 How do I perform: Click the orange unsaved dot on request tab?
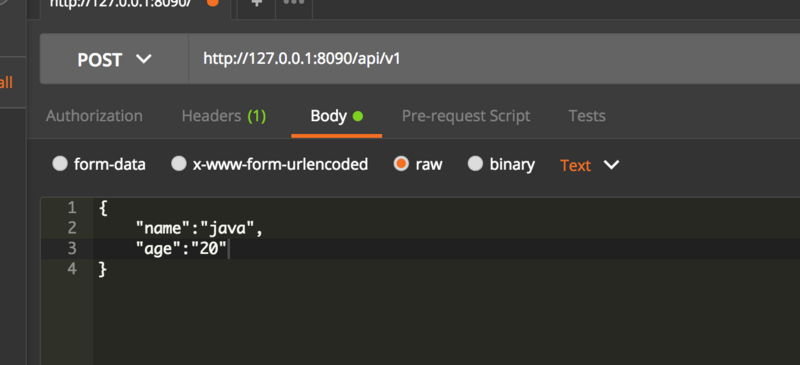(x=213, y=3)
